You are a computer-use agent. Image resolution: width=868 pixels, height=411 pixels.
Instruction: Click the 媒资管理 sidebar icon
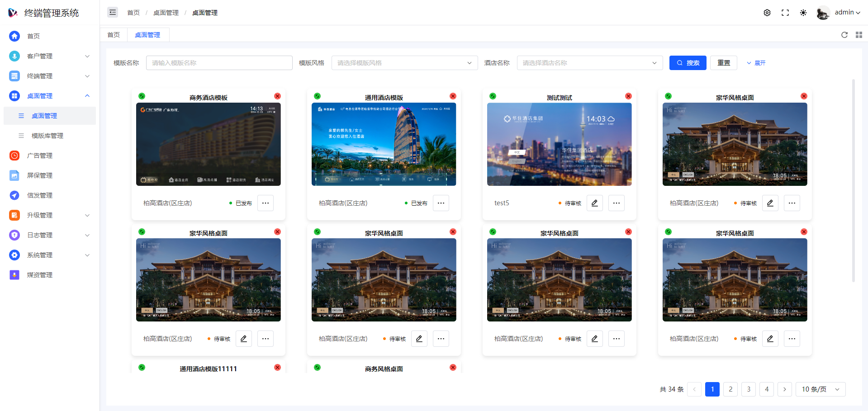pos(14,275)
